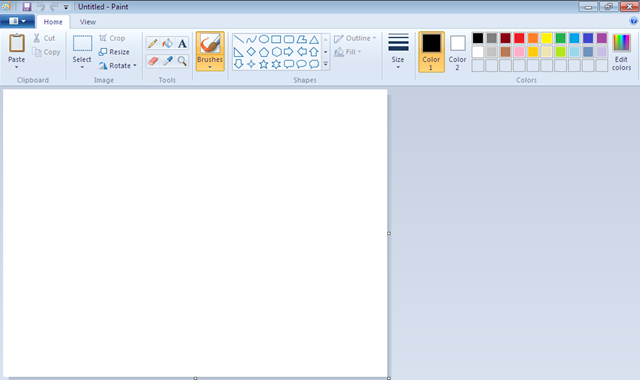Choose the Pentagon shape

click(x=264, y=52)
